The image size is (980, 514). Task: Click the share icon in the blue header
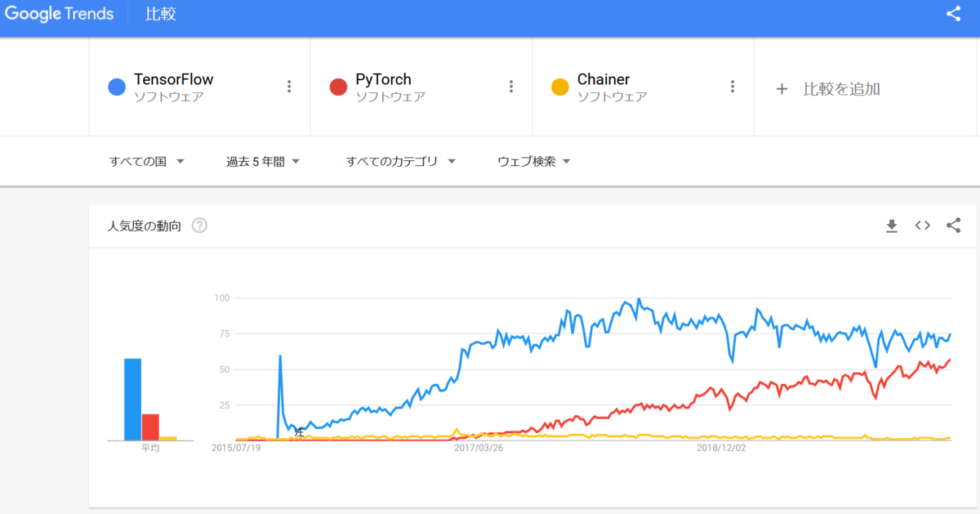pyautogui.click(x=953, y=14)
